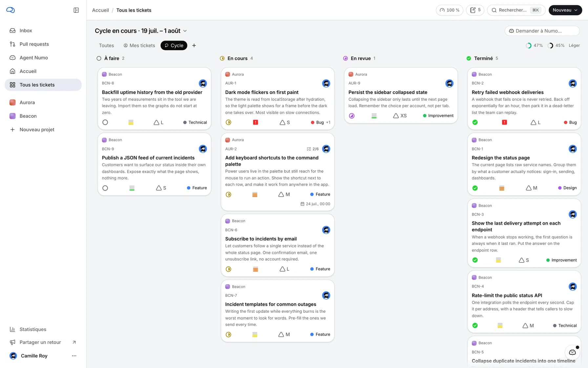Click the size L estimate on BCN-8
This screenshot has width=588, height=368.
pyautogui.click(x=158, y=122)
